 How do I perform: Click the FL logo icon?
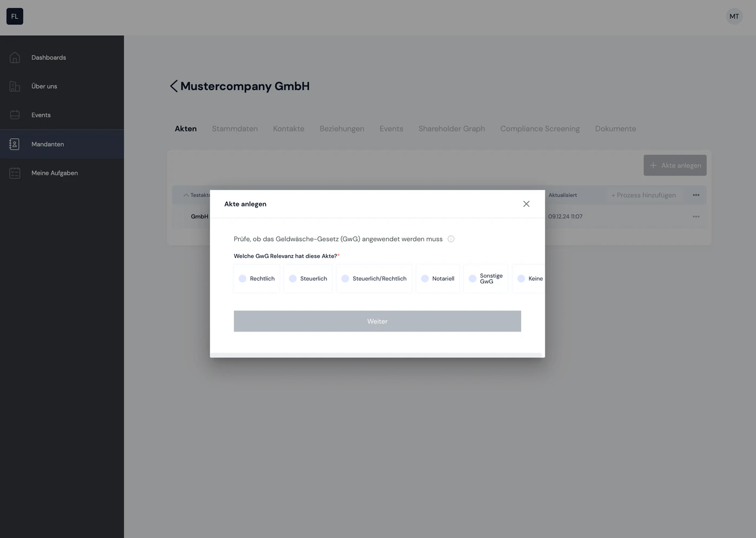coord(15,16)
